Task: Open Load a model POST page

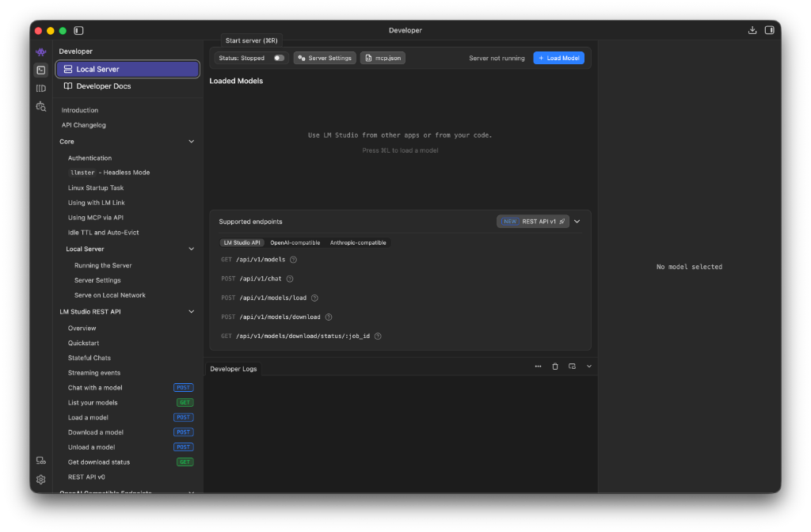Action: (x=131, y=418)
